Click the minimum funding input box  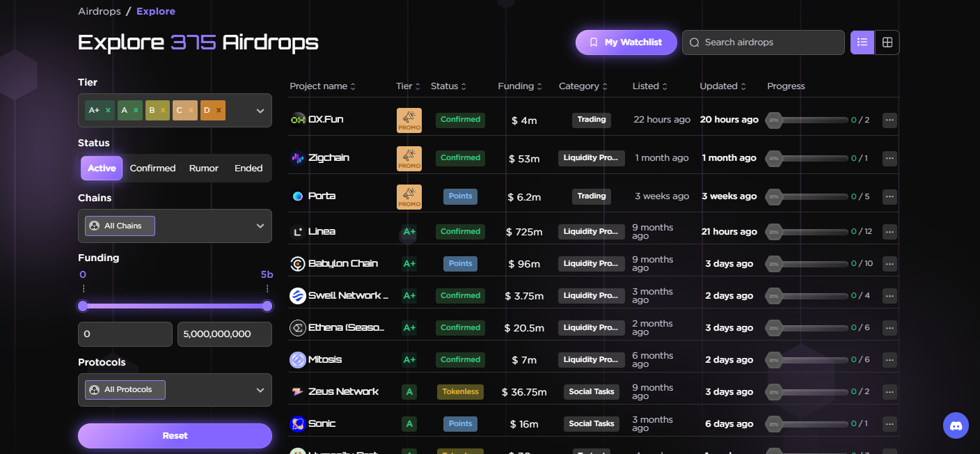coord(125,334)
